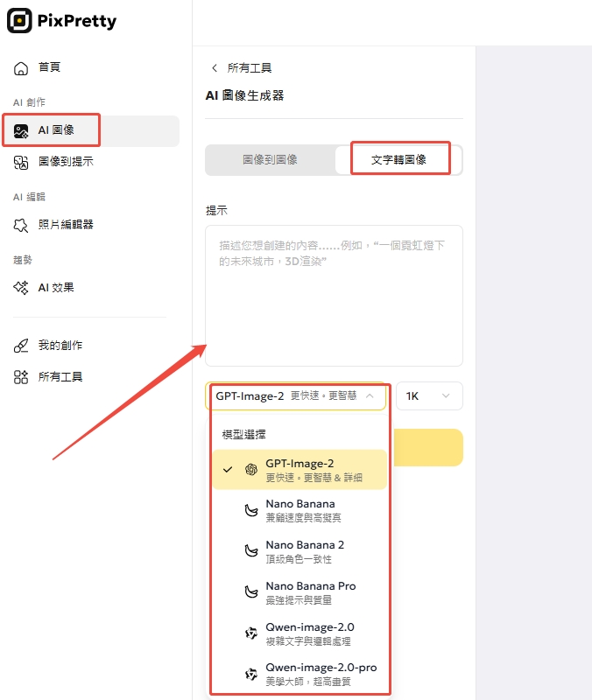Click the 美學大師，超高畫質 description text
The image size is (592, 700).
point(308,682)
